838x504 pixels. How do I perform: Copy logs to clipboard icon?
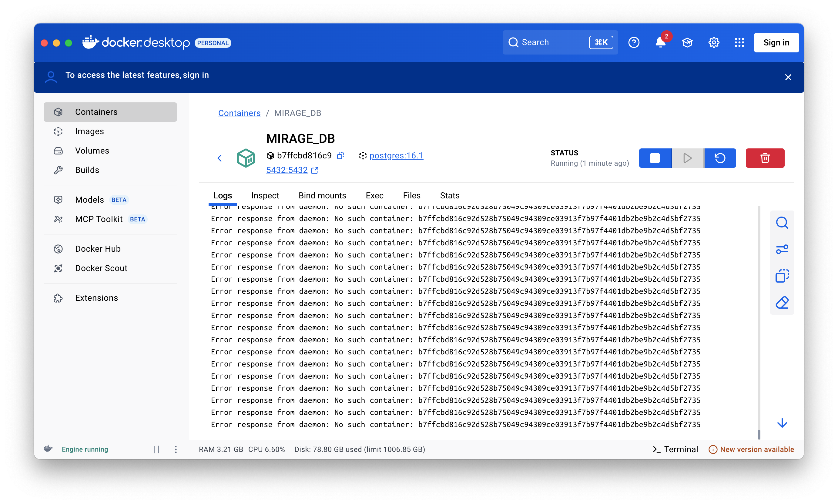[782, 276]
